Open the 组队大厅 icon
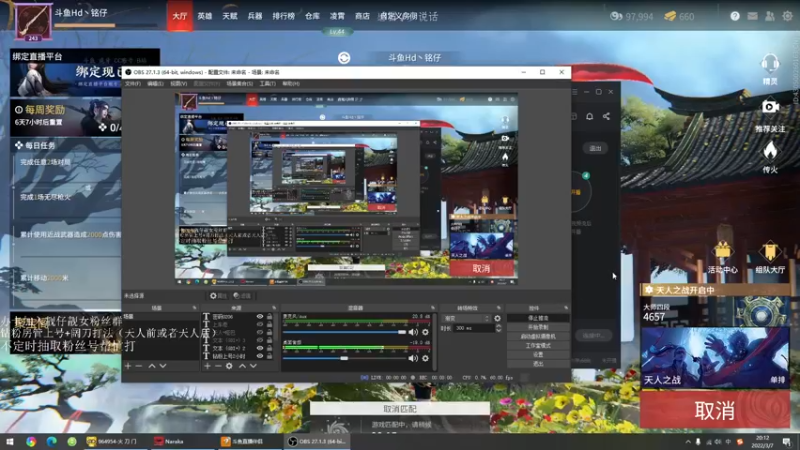The width and height of the screenshot is (800, 450). 770,252
